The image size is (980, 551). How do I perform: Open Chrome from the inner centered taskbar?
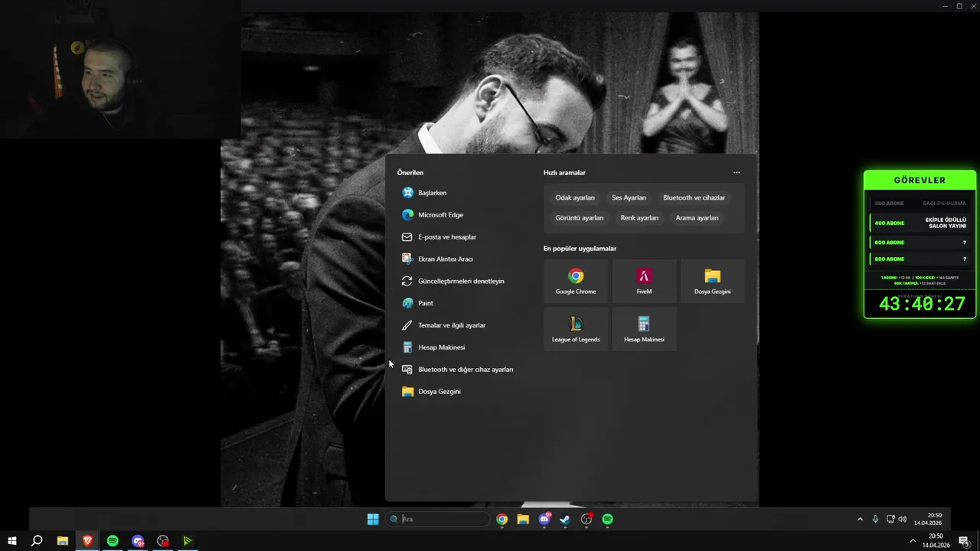pyautogui.click(x=501, y=519)
